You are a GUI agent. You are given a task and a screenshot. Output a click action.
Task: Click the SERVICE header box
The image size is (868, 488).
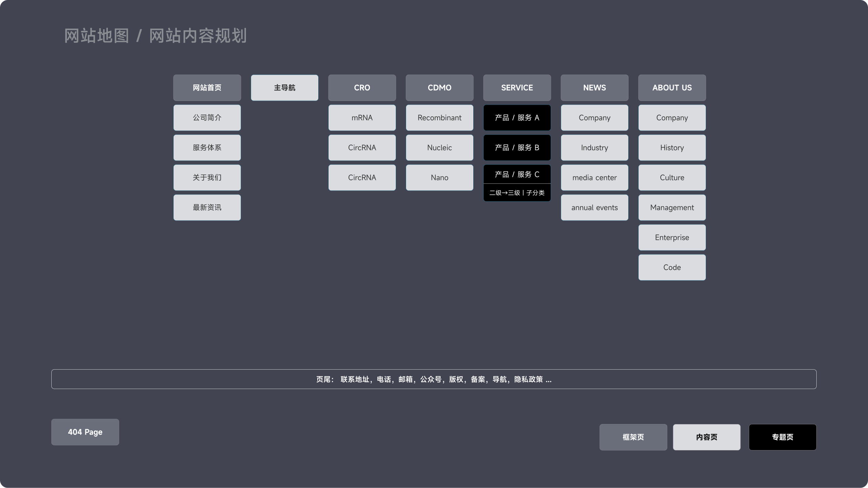point(517,88)
